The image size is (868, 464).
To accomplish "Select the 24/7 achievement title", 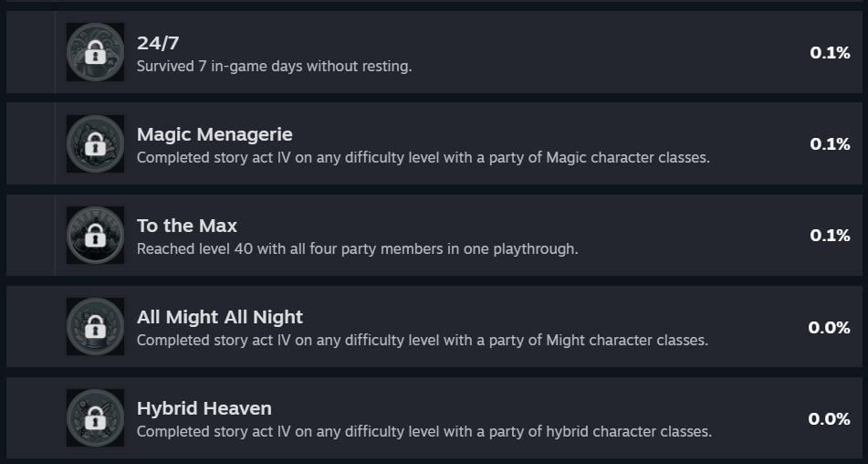I will point(158,43).
